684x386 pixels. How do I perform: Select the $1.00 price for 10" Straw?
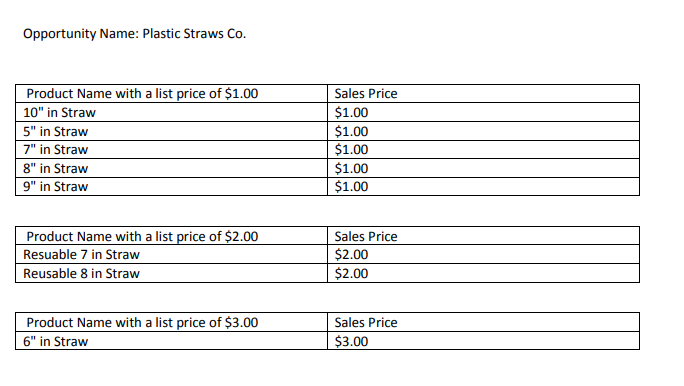(484, 113)
